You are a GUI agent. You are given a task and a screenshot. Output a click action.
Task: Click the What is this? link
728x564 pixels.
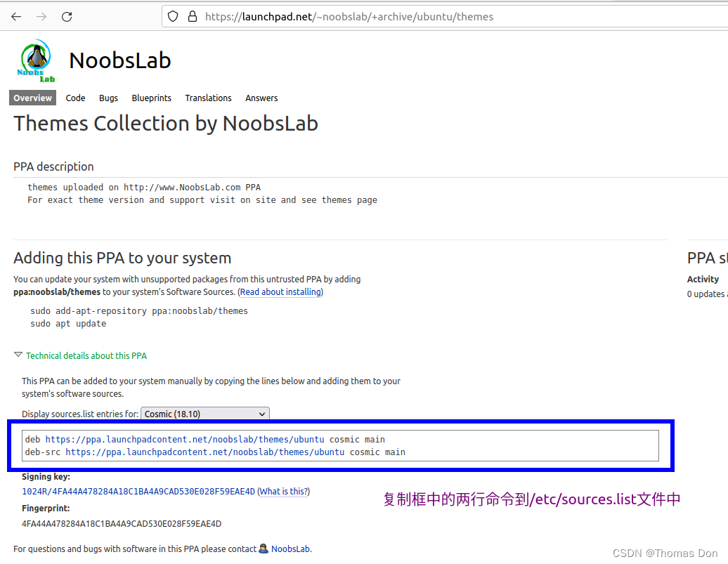click(x=284, y=491)
